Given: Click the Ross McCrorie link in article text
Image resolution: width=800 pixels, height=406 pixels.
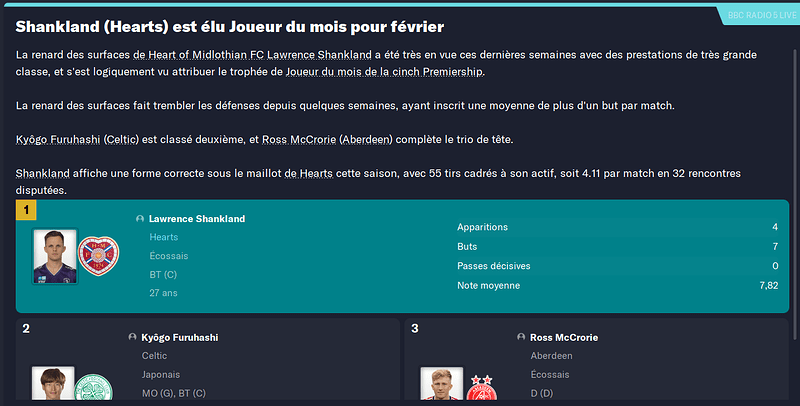Looking at the screenshot, I should click(299, 140).
